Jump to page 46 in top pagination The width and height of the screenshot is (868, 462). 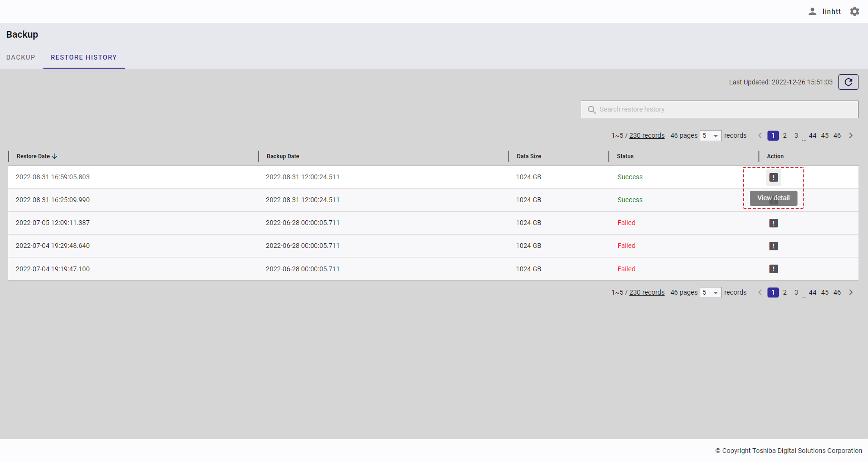[837, 136]
